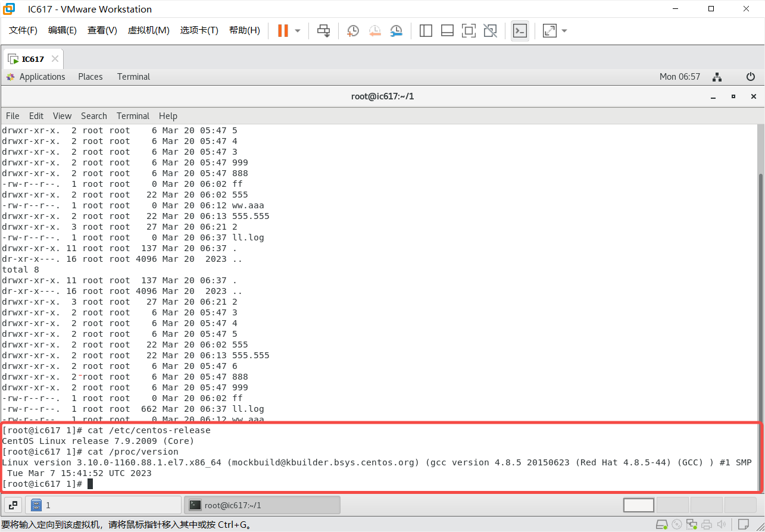
Task: Click the sound card status icon
Action: click(x=721, y=525)
